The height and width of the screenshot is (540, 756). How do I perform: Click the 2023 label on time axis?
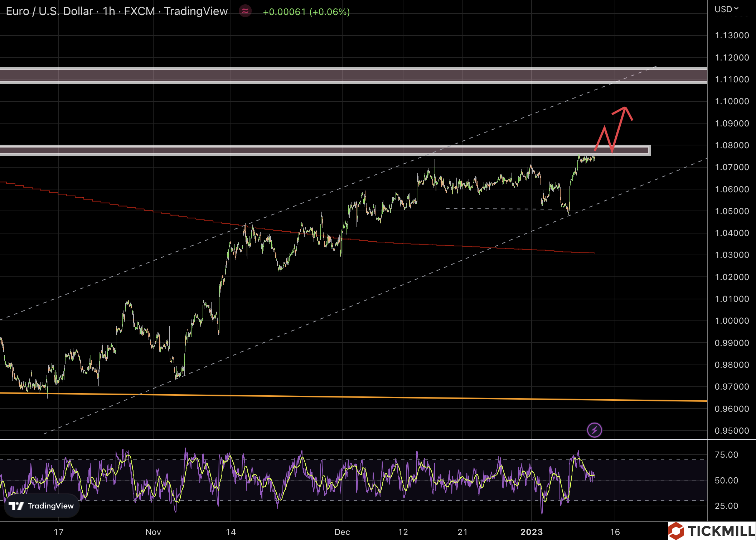click(531, 532)
